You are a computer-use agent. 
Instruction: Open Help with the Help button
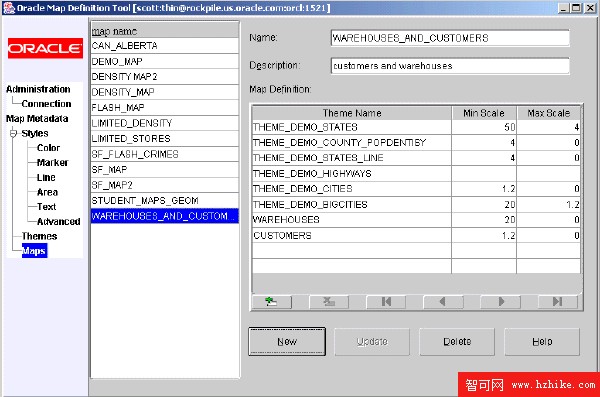542,341
